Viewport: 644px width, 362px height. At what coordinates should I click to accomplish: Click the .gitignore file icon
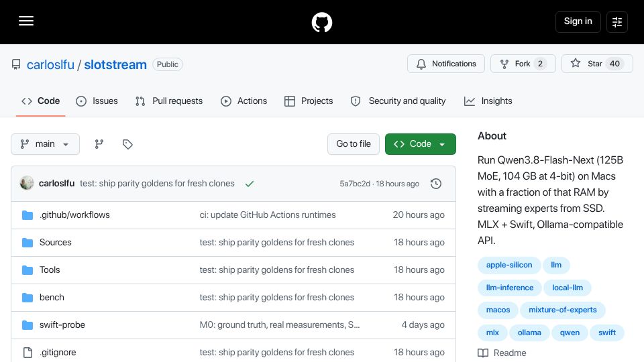28,353
